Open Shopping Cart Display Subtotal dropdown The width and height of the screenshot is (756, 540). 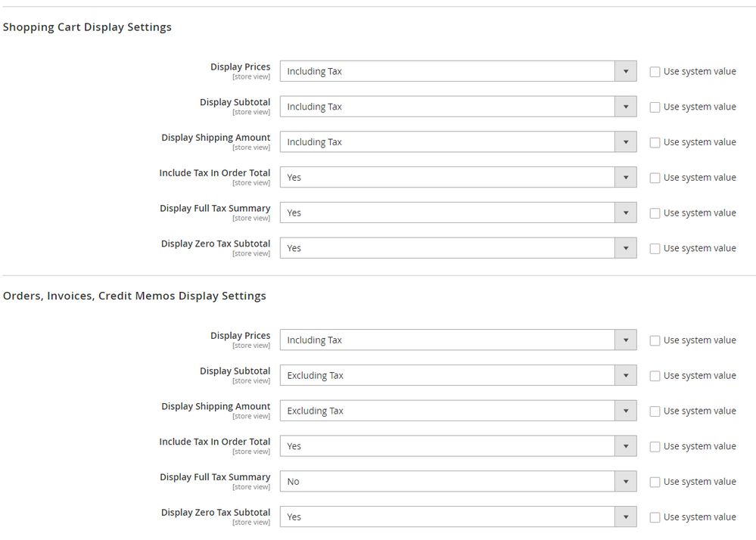458,107
